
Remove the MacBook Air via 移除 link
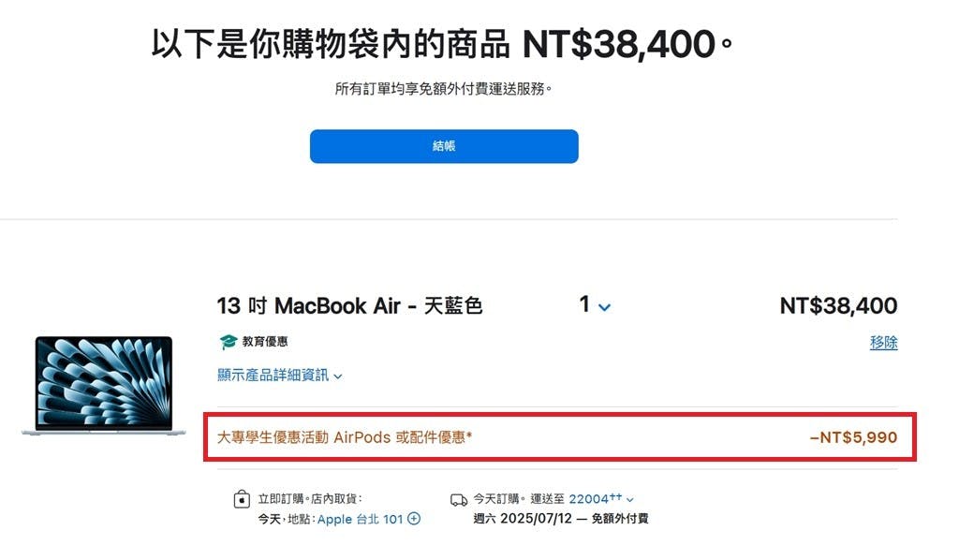click(883, 343)
